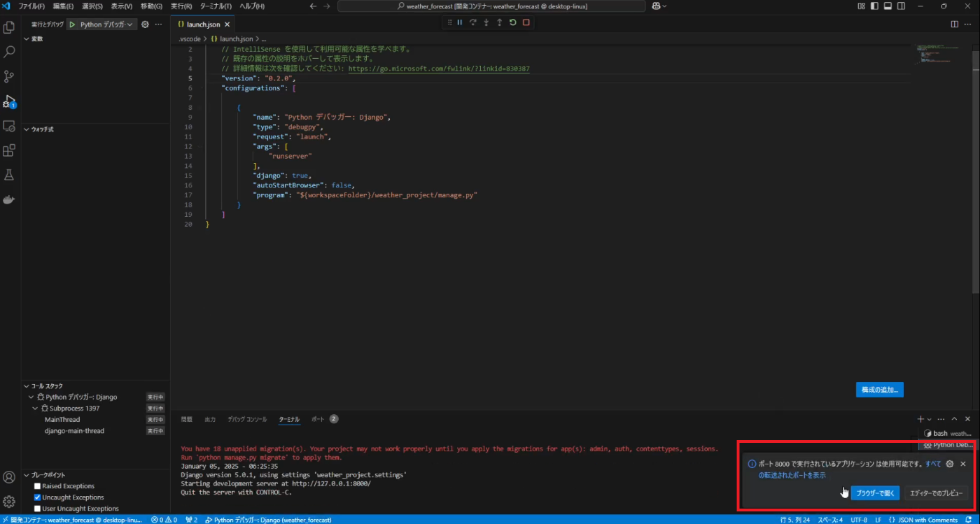Viewport: 980px width, 524px height.
Task: Click Step Out in debug toolbar
Action: (499, 22)
